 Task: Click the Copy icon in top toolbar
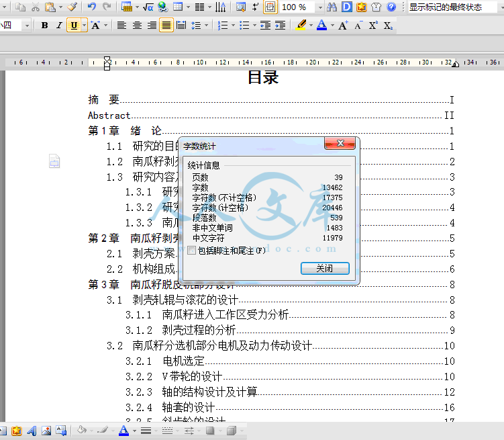coord(21,7)
